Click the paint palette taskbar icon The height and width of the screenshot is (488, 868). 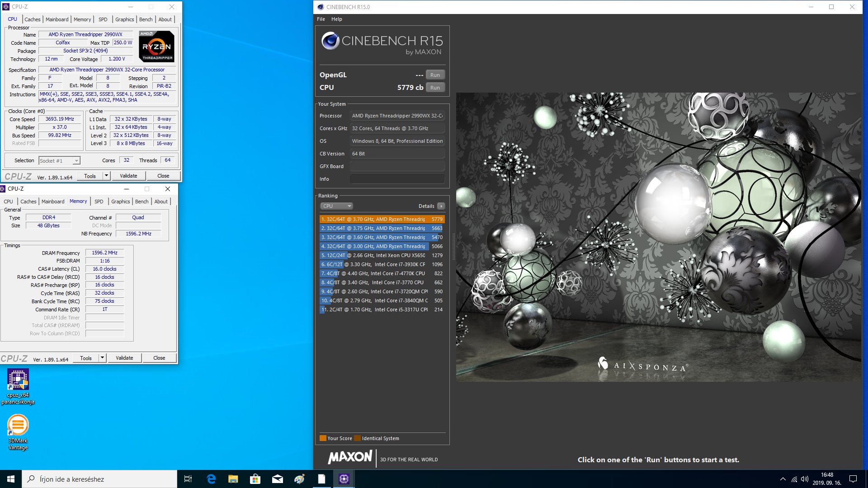[300, 479]
